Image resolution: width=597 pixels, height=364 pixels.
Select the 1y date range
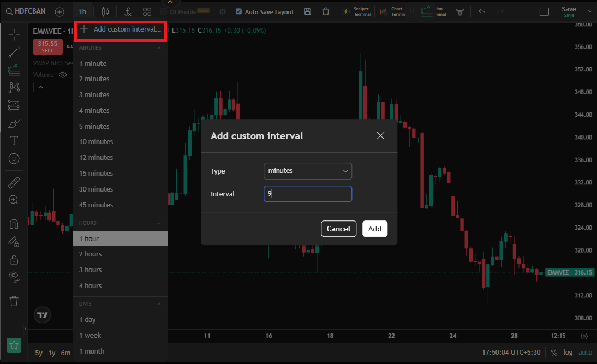tap(52, 353)
